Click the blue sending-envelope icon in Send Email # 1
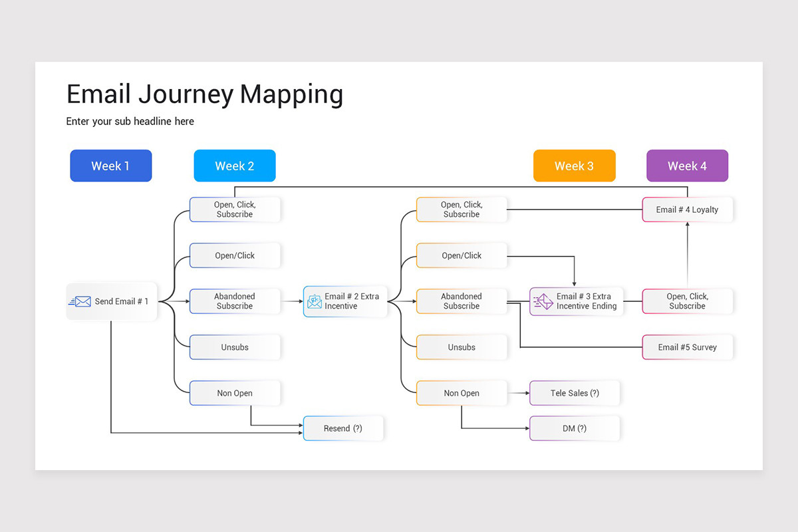 80,301
